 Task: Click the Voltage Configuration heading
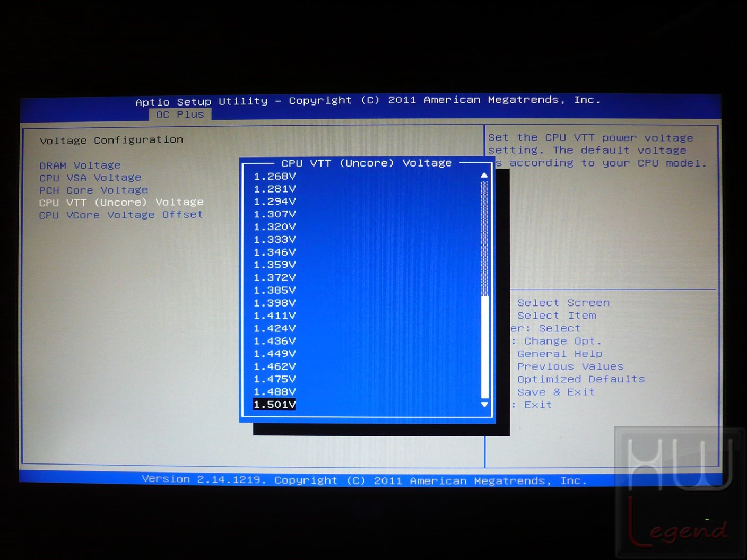111,140
